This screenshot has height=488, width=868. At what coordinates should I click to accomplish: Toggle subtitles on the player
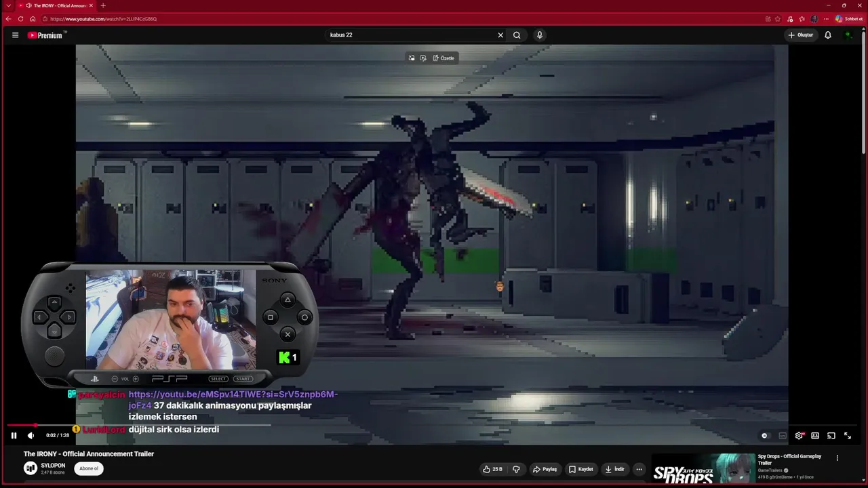pos(783,436)
